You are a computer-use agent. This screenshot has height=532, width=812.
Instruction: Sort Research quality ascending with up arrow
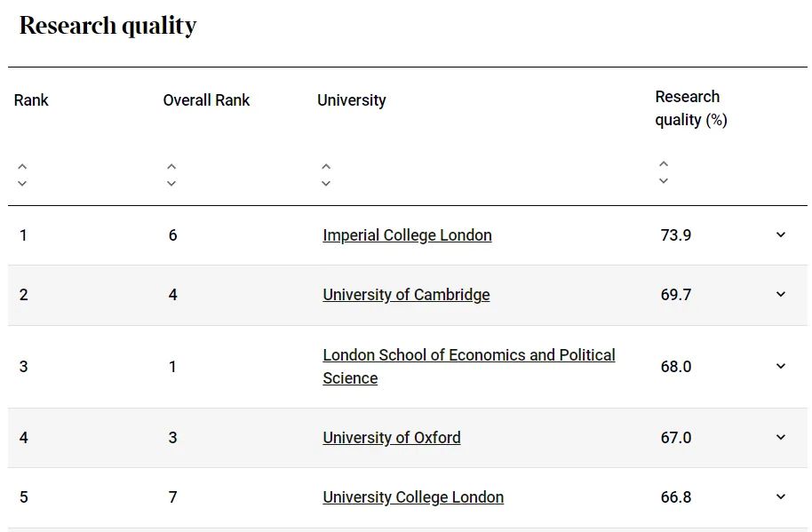pyautogui.click(x=664, y=164)
